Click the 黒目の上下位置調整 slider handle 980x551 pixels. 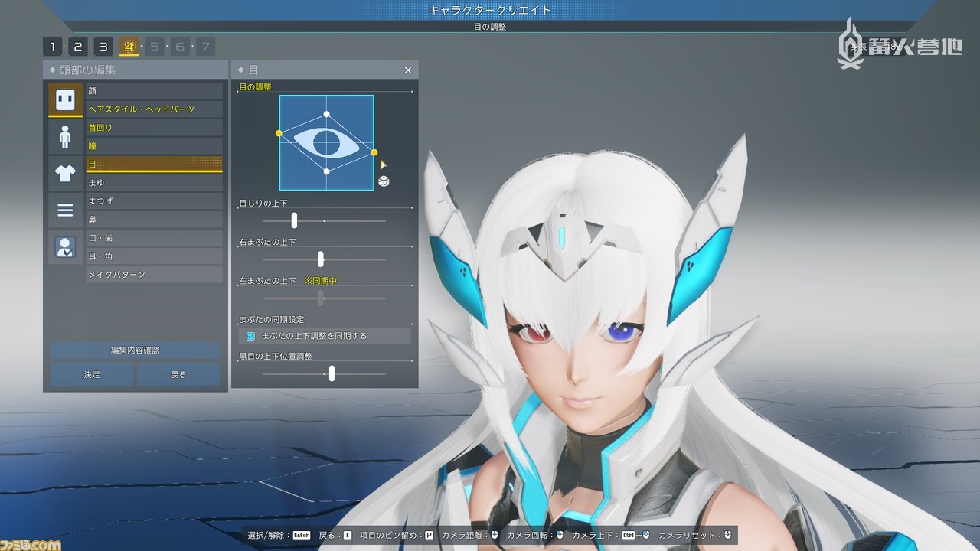(331, 373)
